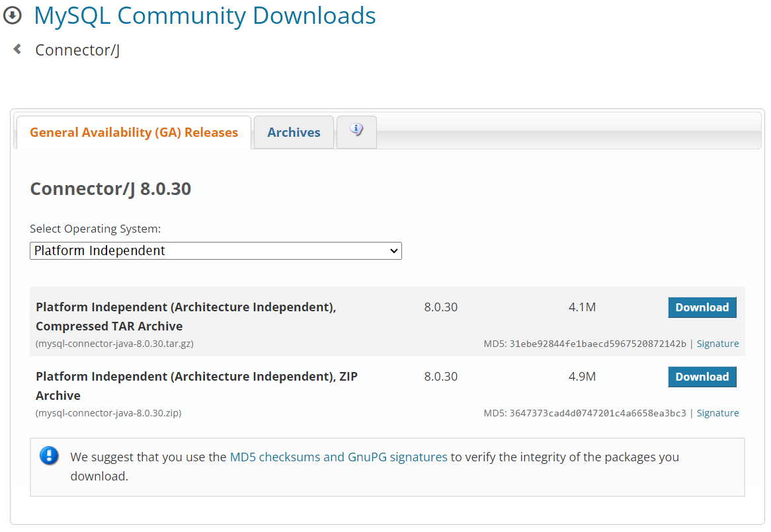Click the Connector/J 8.0.30 heading
Viewport: 771px width, 532px height.
point(110,188)
